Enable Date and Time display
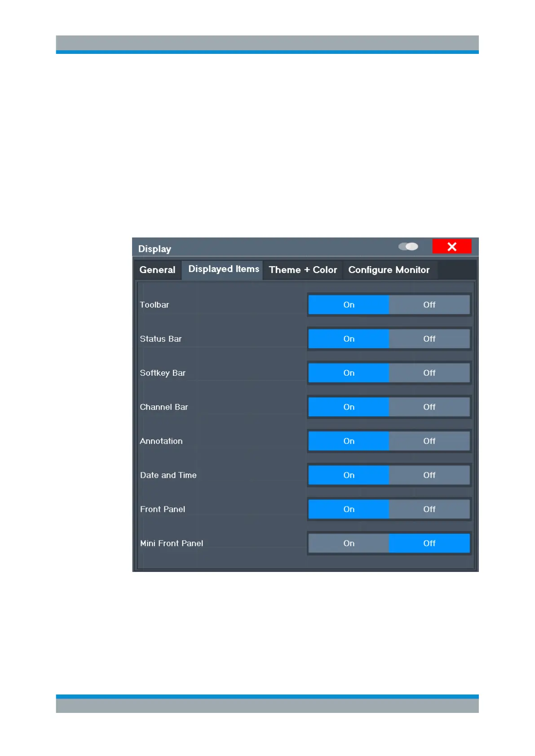This screenshot has height=756, width=535. (x=349, y=475)
